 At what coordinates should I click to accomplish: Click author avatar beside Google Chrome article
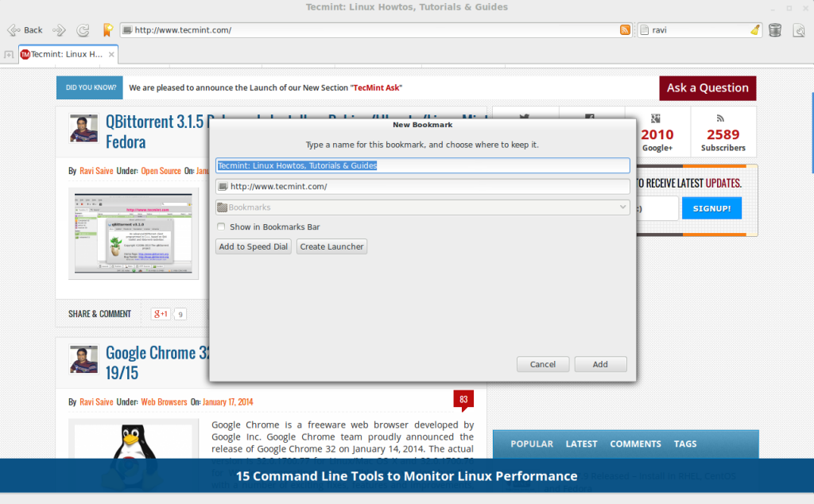83,359
